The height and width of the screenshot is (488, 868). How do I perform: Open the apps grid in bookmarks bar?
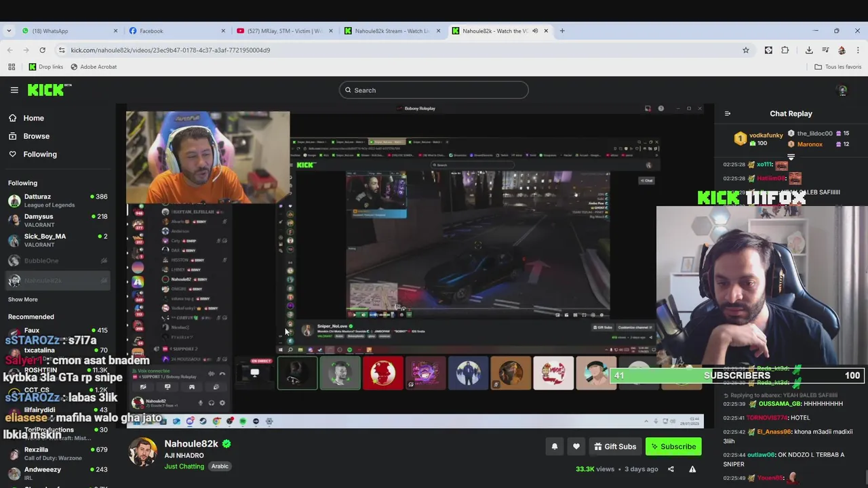pyautogui.click(x=12, y=67)
